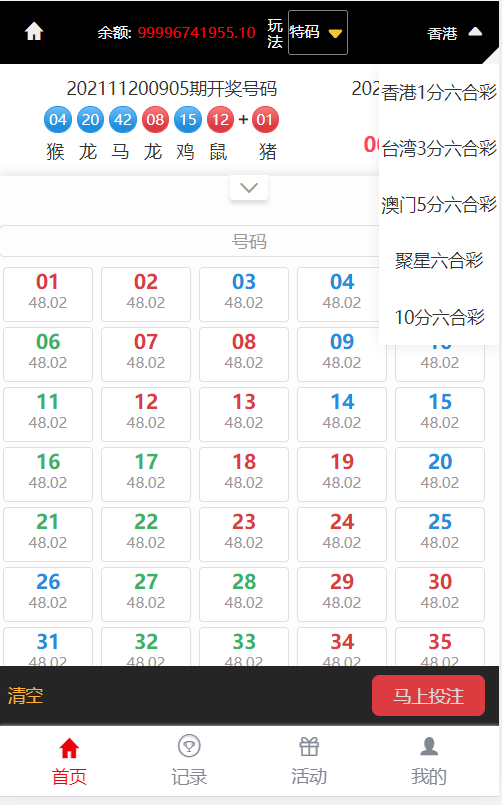This screenshot has height=805, width=502.
Task: Click the balance amount 99996741955.10
Action: click(197, 33)
